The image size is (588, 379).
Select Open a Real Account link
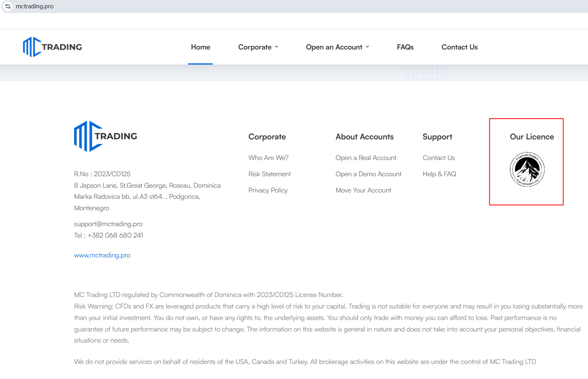coord(366,158)
